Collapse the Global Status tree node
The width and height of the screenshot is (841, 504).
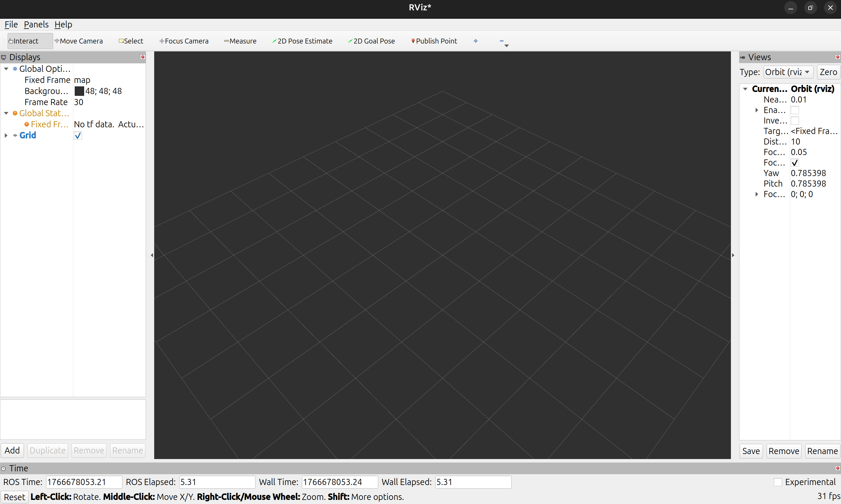coord(6,113)
